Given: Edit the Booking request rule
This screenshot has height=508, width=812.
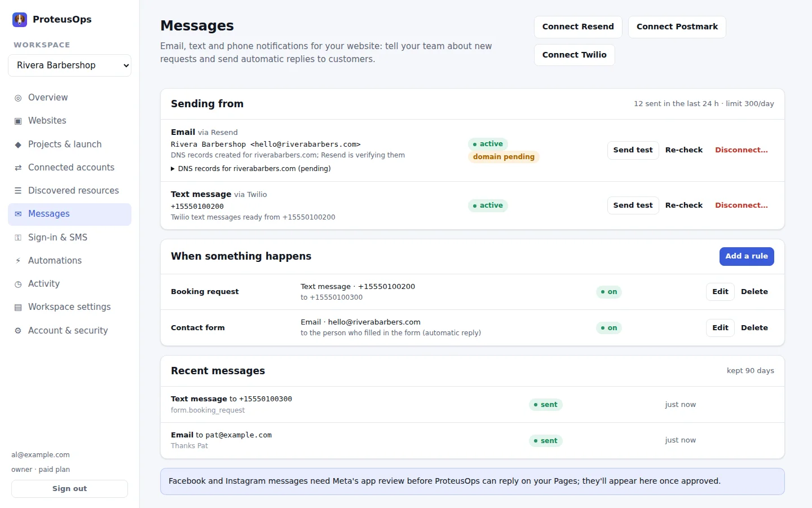Looking at the screenshot, I should (x=720, y=292).
